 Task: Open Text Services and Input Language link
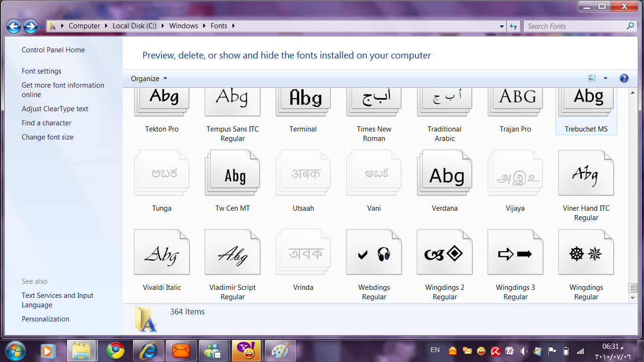(x=58, y=300)
